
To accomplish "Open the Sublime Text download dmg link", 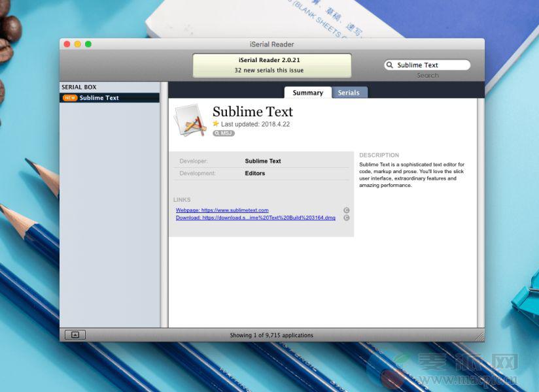I will [x=256, y=218].
